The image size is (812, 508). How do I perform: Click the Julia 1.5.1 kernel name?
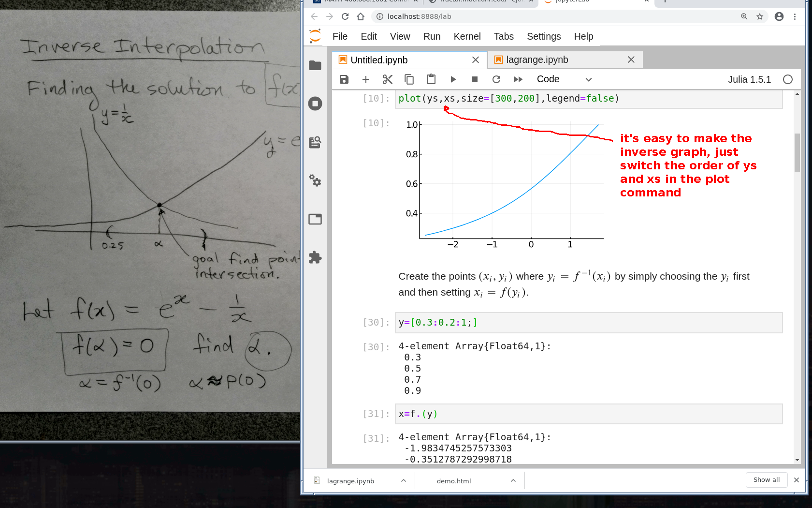coord(749,79)
